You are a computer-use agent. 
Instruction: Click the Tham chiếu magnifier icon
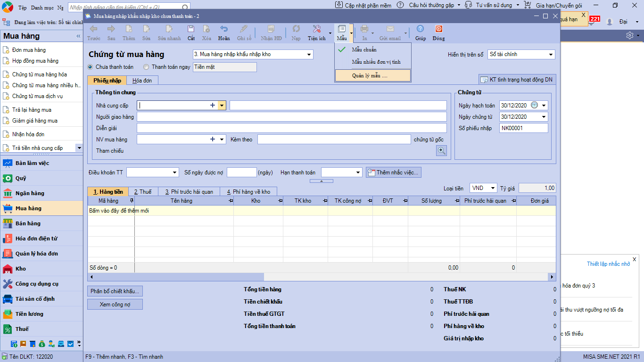click(441, 150)
